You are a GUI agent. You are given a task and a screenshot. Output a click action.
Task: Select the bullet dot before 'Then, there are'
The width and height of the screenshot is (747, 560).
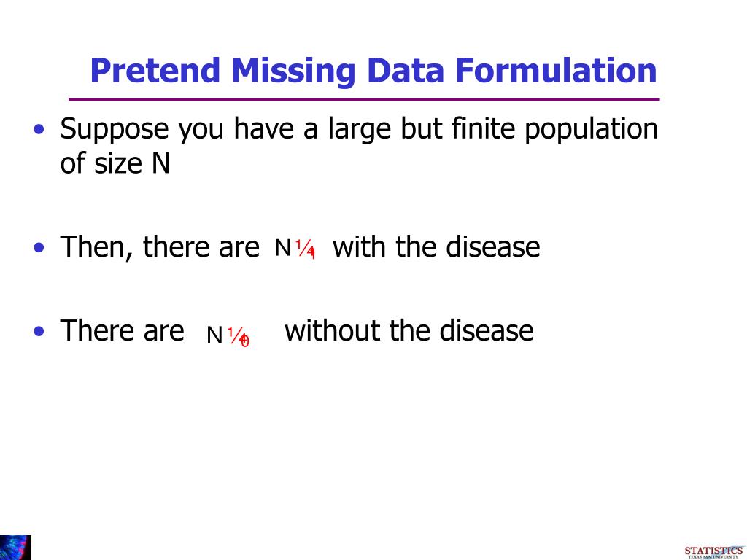pos(39,248)
